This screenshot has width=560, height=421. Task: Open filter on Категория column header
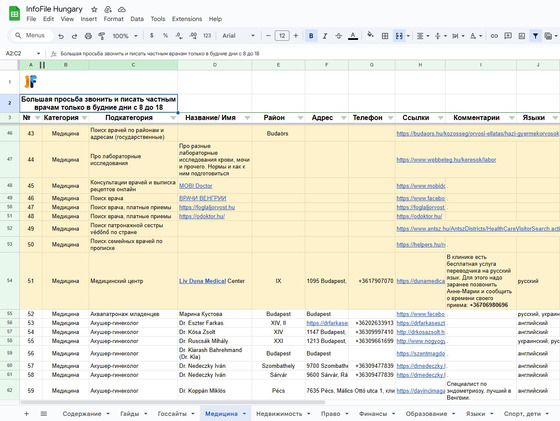coord(84,118)
